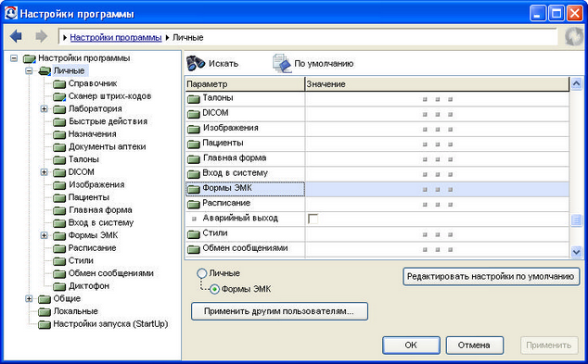Click the value dots in 'Талоны' row
The width and height of the screenshot is (588, 364).
click(437, 100)
